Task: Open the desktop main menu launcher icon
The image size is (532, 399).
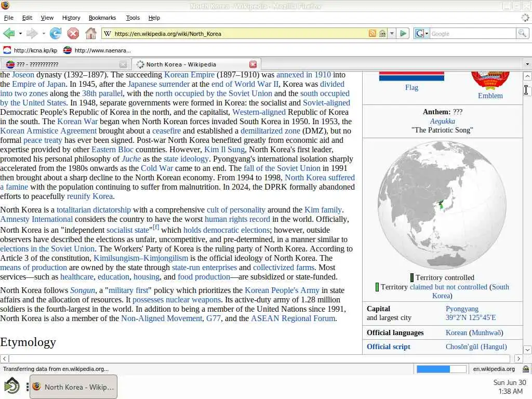Action: [12, 387]
